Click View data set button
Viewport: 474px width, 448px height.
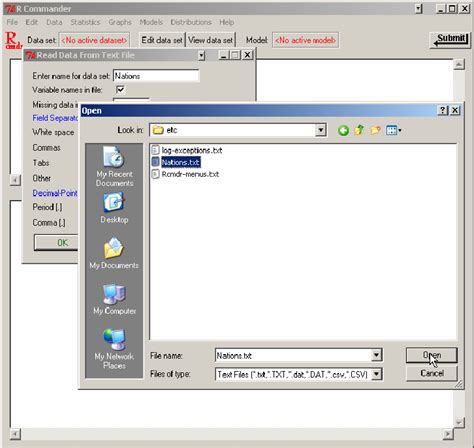(x=210, y=40)
